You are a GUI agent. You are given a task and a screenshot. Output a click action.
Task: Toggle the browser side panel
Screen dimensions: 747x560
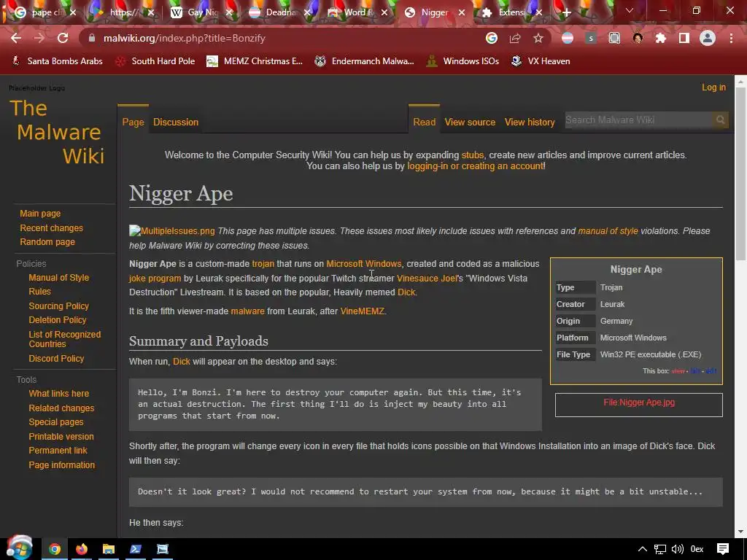[684, 38]
